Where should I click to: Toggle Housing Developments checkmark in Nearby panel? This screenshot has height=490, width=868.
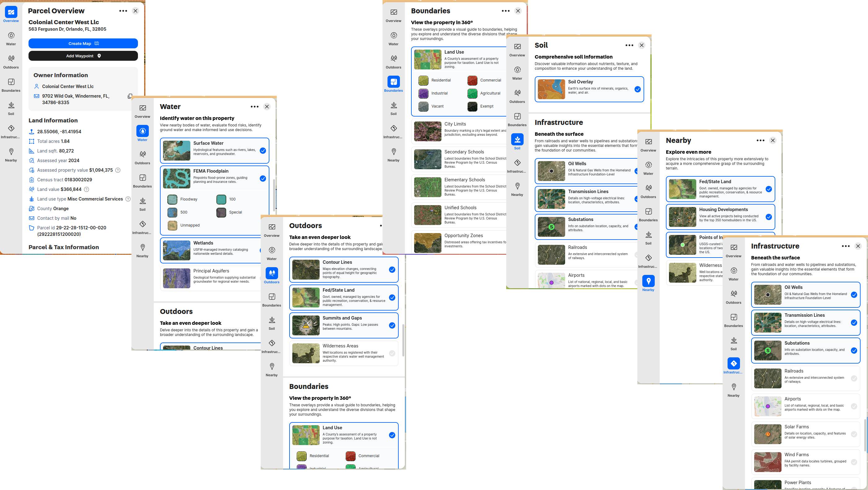(x=768, y=217)
